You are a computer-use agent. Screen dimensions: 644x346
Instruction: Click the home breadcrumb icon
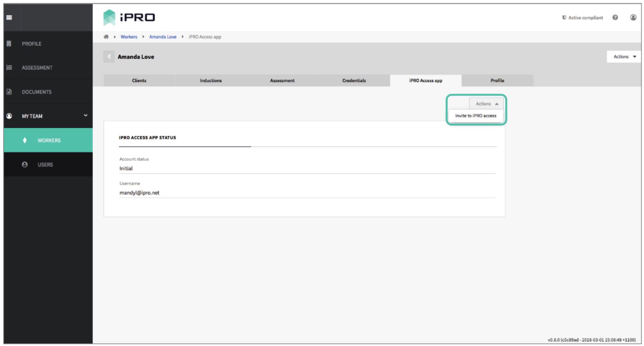tap(106, 37)
